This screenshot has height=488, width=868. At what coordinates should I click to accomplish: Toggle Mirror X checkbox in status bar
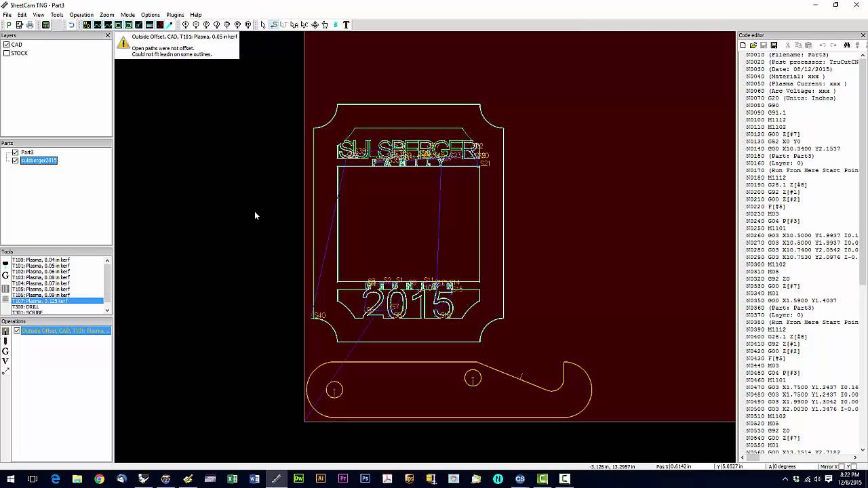pos(842,466)
